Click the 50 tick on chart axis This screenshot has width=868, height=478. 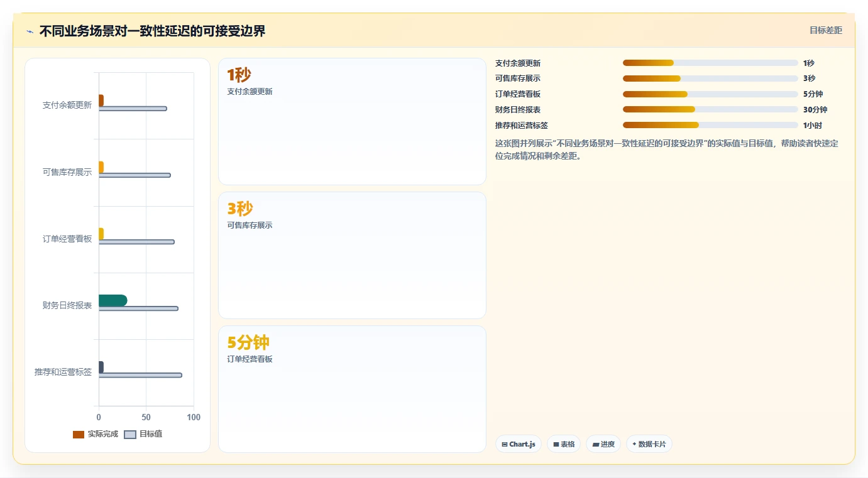pyautogui.click(x=146, y=418)
